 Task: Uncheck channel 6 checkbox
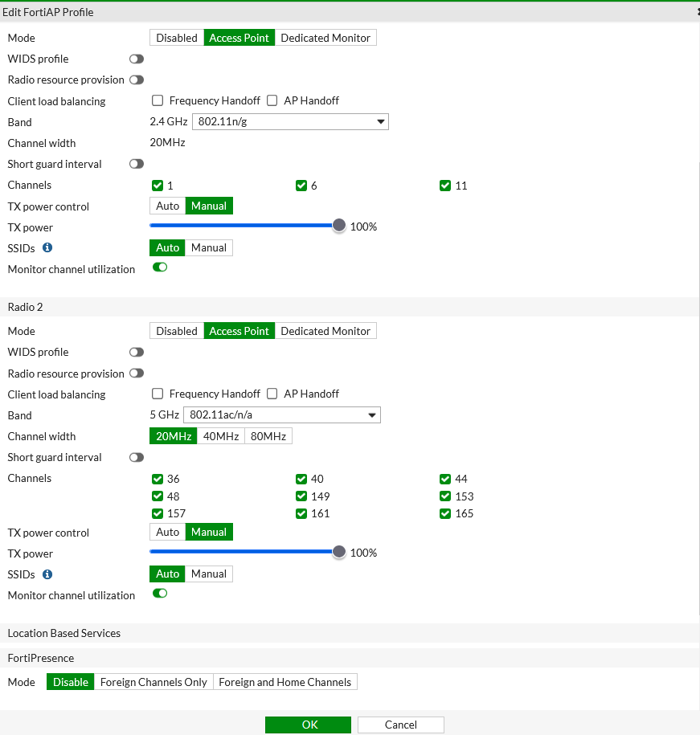pyautogui.click(x=301, y=186)
